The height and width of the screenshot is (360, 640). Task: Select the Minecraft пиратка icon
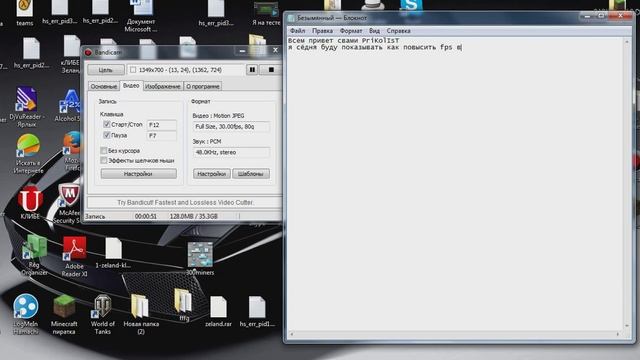pos(64,314)
